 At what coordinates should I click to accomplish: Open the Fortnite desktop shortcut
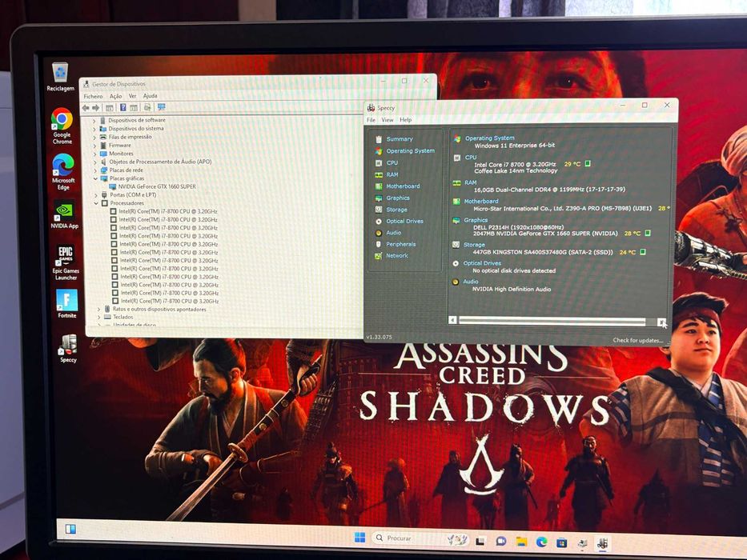click(x=67, y=303)
